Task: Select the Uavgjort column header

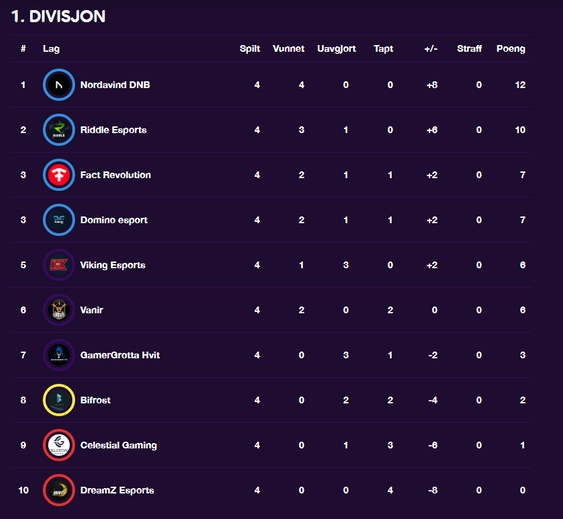Action: coord(336,49)
